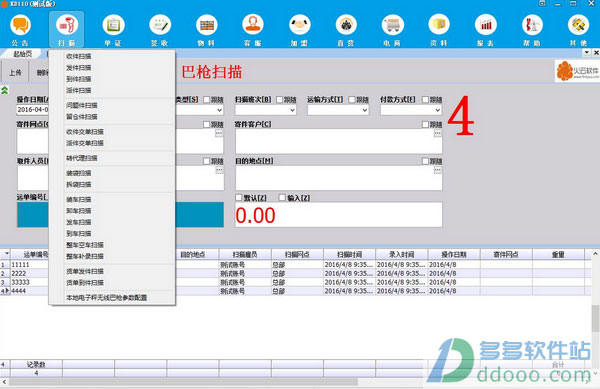Click the 火云软件 logo

577,71
